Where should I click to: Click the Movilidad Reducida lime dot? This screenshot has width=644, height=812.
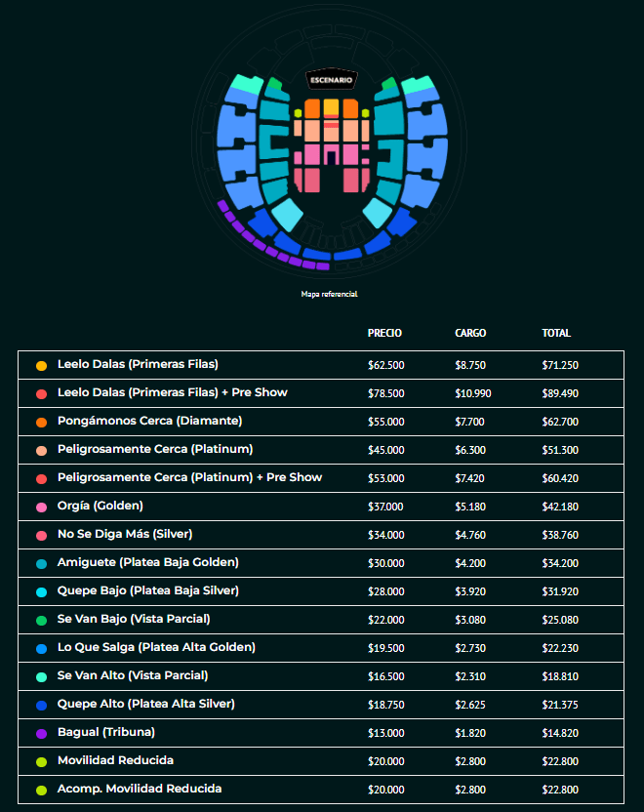pyautogui.click(x=41, y=761)
